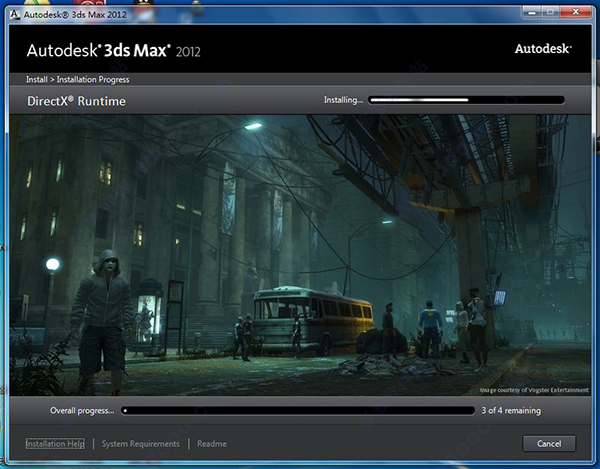This screenshot has height=469, width=600.
Task: Open the Readme link
Action: pyautogui.click(x=212, y=444)
